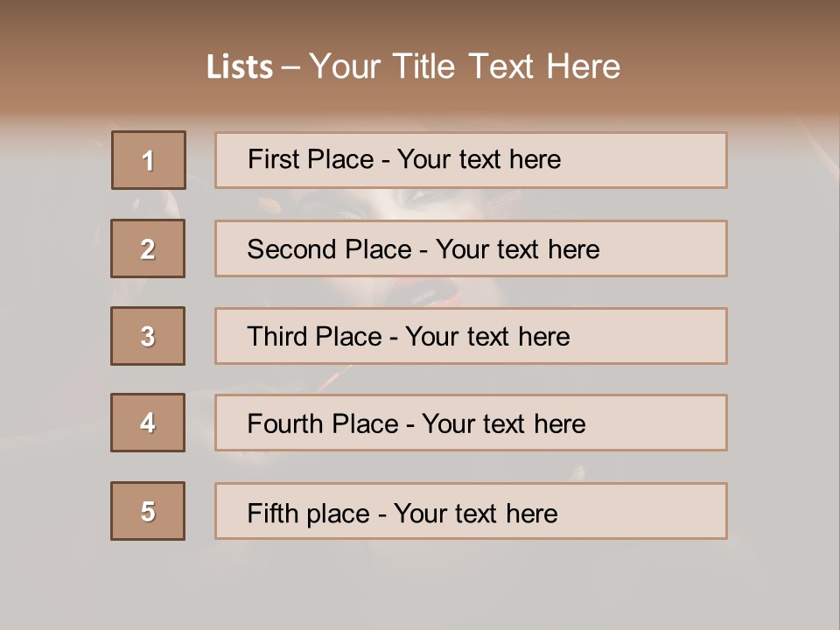Click the number 5 box

148,511
